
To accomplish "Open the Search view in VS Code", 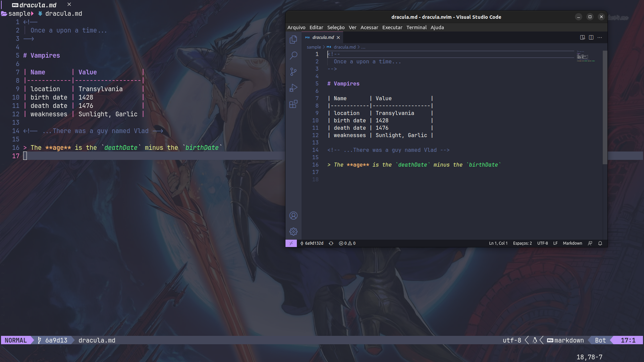I will pyautogui.click(x=293, y=55).
